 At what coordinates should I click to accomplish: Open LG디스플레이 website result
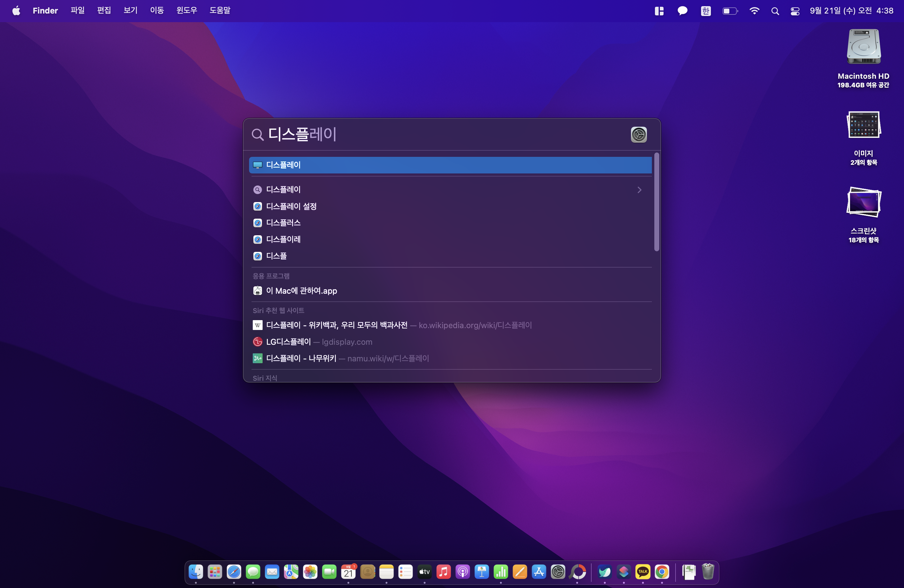pos(288,342)
